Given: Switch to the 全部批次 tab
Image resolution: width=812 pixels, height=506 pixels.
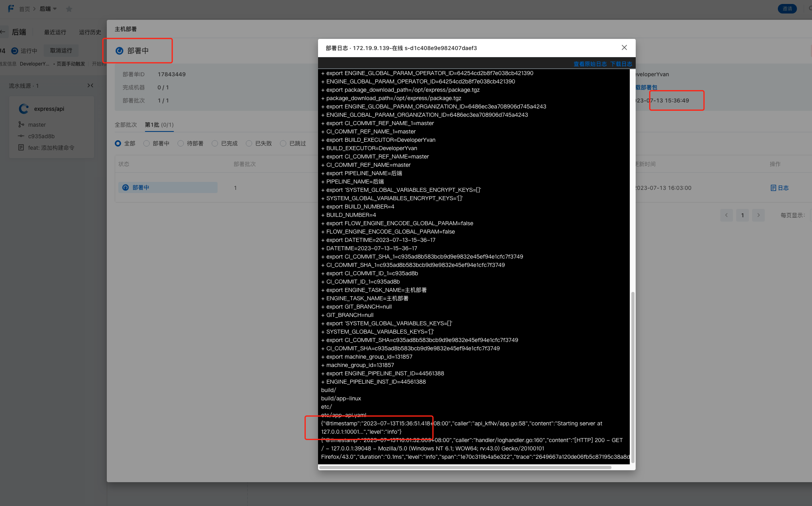Looking at the screenshot, I should click(125, 125).
